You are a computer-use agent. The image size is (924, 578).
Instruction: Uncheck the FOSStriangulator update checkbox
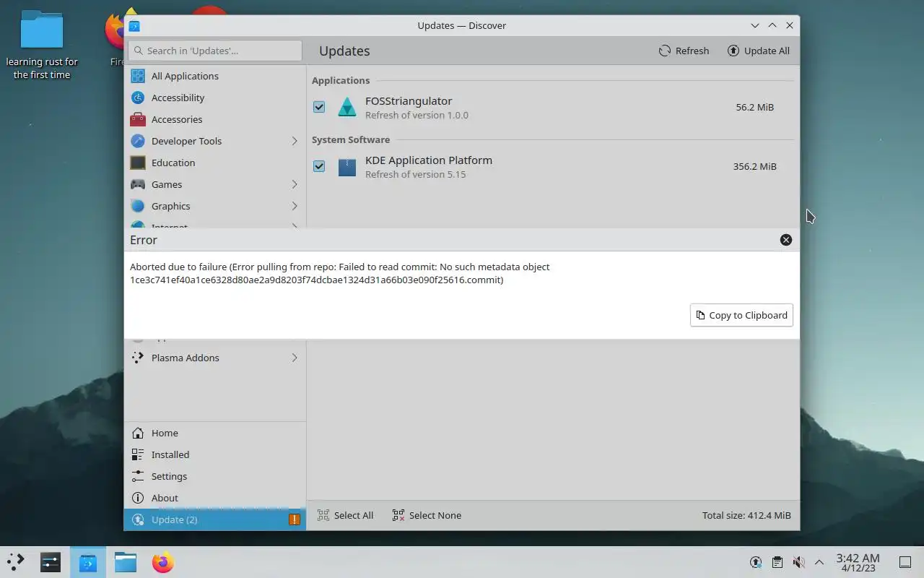[x=319, y=107]
